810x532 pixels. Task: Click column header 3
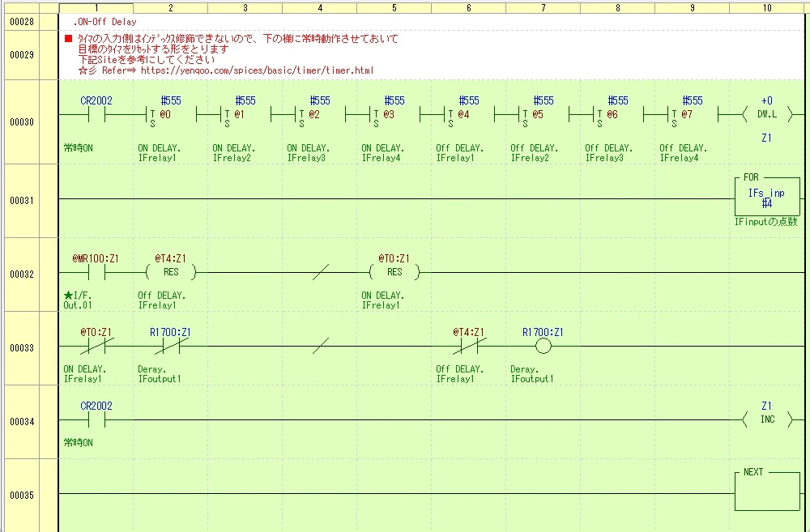click(245, 8)
